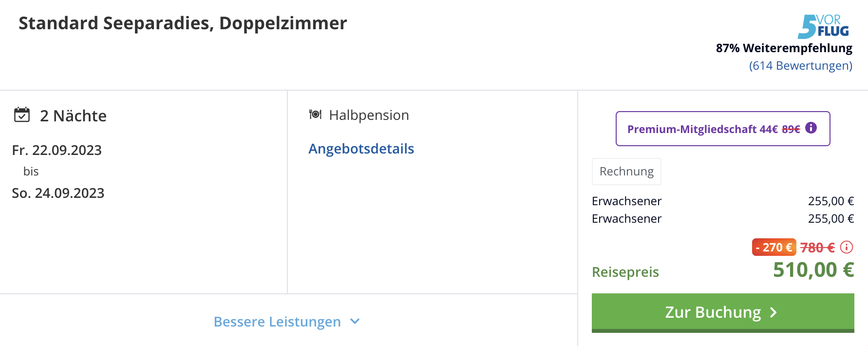Open the 614 Bewertungen reviews link
Screen dimensions: 868x346
[800, 65]
